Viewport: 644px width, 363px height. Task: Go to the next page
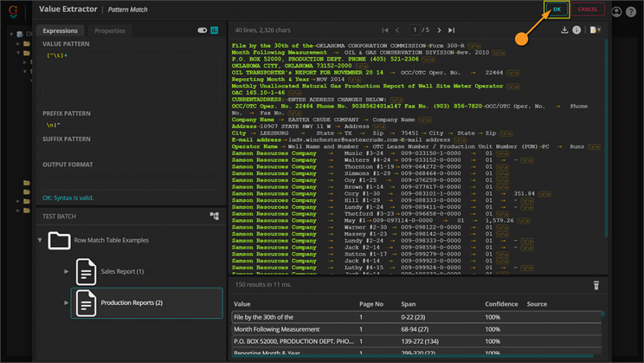tap(439, 30)
